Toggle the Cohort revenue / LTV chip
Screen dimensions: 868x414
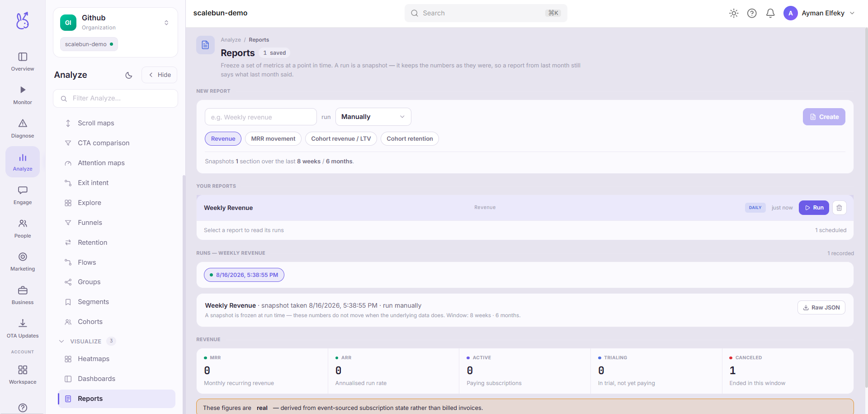tap(341, 139)
